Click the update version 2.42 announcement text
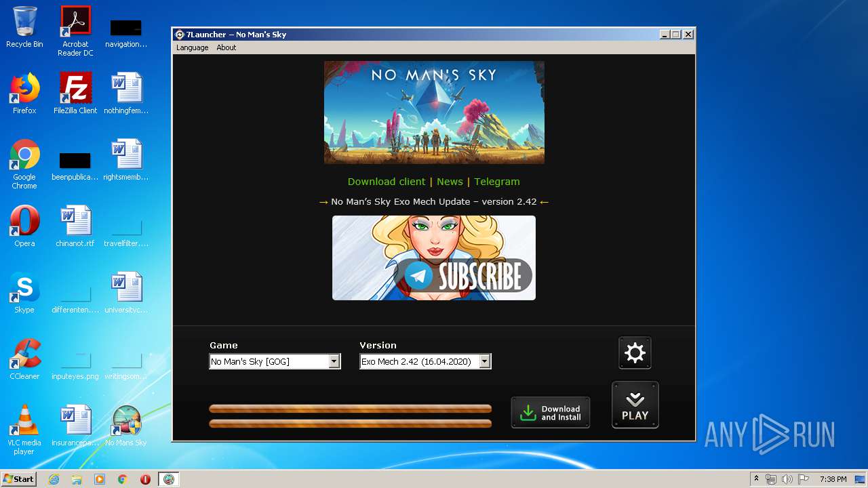 (x=434, y=201)
